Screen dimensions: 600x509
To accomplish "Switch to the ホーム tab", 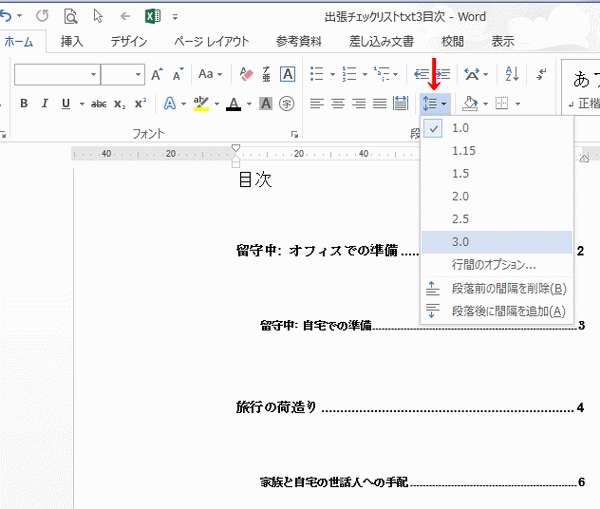I will click(x=18, y=41).
